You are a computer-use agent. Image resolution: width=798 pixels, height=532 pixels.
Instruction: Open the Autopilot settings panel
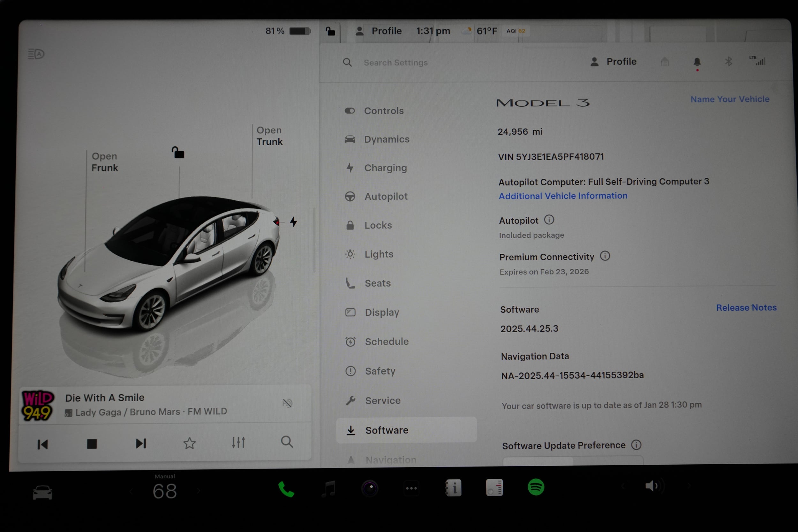386,196
